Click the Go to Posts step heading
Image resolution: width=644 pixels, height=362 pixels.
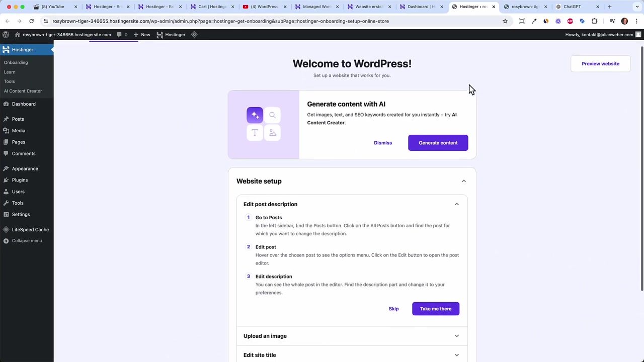pyautogui.click(x=269, y=218)
